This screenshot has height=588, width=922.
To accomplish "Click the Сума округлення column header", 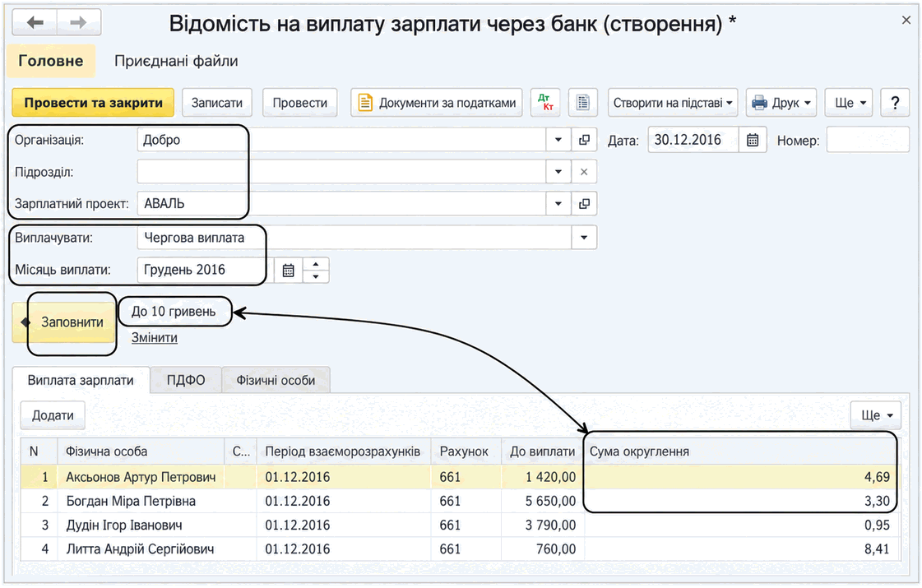I will pos(742,451).
